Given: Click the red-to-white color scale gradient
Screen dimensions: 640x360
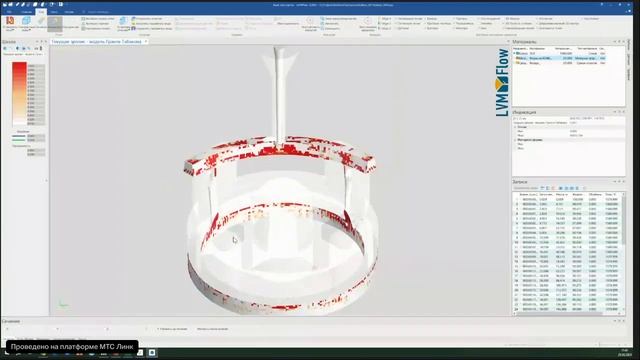Looking at the screenshot, I should [19, 93].
